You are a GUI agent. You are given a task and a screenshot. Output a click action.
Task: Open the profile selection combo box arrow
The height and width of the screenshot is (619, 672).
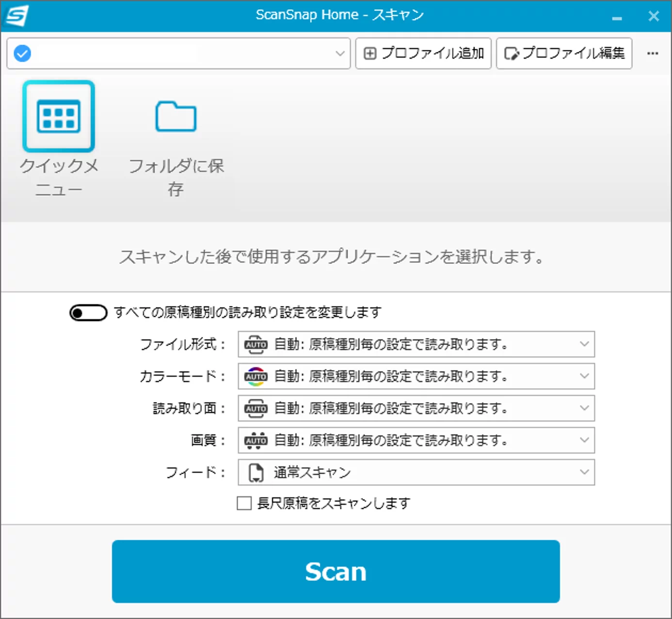point(340,53)
